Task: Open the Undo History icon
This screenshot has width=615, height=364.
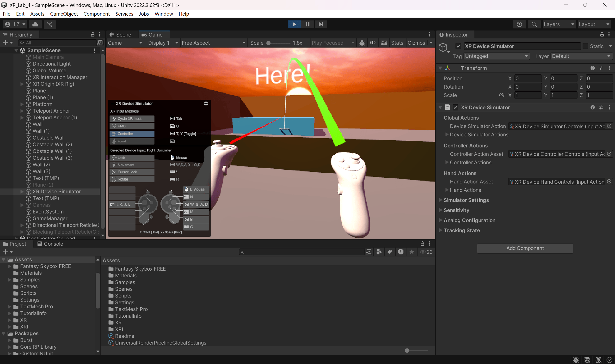Action: tap(519, 24)
